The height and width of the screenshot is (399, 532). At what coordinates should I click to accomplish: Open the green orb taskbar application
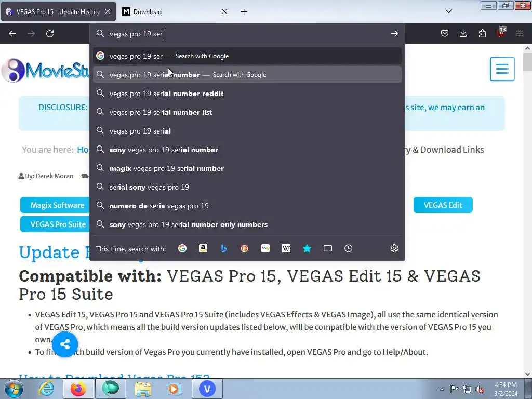[111, 389]
